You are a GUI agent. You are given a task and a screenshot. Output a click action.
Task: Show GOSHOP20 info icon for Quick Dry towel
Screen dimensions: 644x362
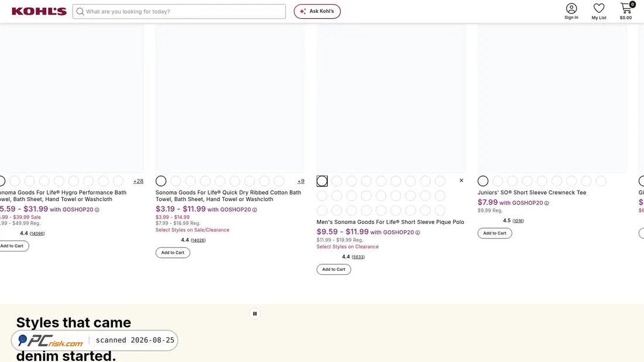point(255,210)
